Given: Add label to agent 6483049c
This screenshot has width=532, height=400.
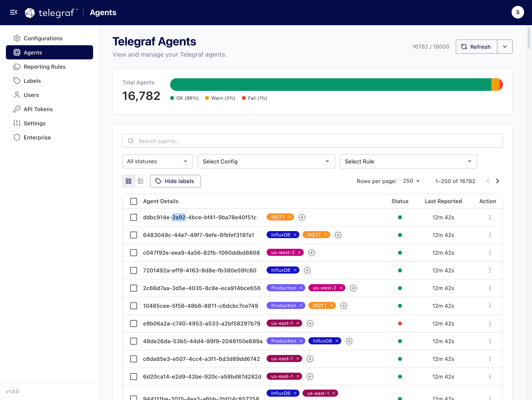Looking at the screenshot, I should coord(338,235).
